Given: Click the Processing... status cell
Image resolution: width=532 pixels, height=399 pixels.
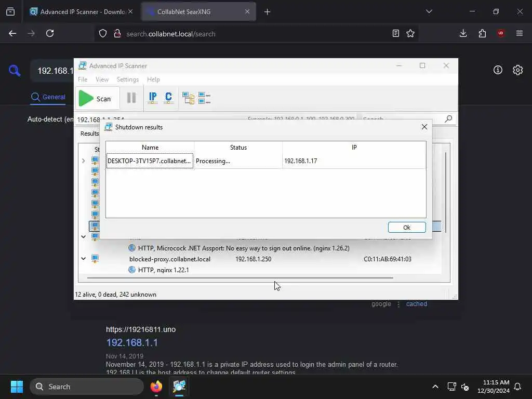Looking at the screenshot, I should [x=238, y=161].
